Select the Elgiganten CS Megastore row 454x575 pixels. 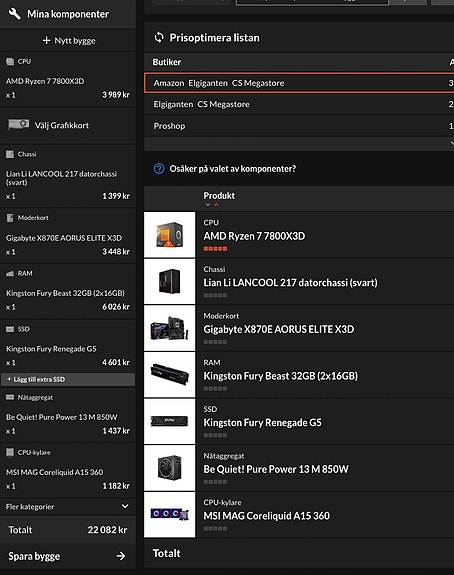[299, 104]
